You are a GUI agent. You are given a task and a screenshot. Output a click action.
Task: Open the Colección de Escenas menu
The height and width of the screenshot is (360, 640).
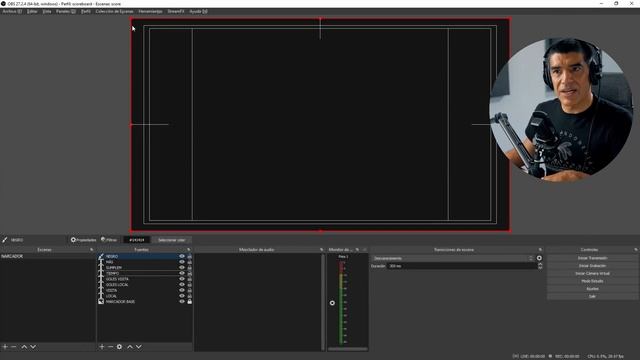pos(114,11)
